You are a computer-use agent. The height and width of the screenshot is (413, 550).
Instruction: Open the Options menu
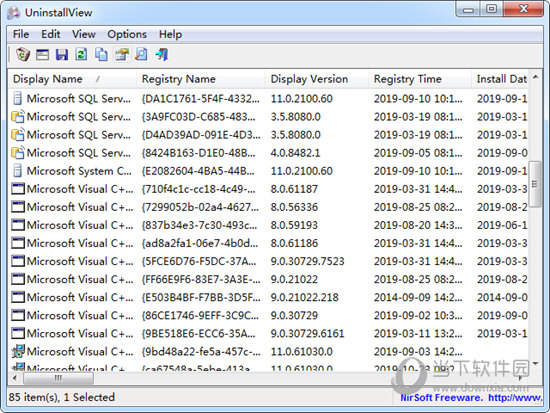pos(127,34)
